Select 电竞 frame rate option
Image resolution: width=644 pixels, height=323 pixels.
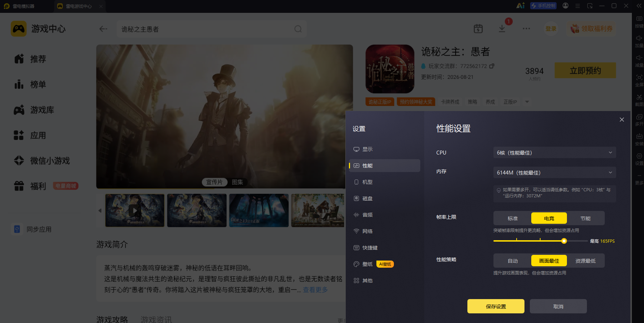click(549, 218)
